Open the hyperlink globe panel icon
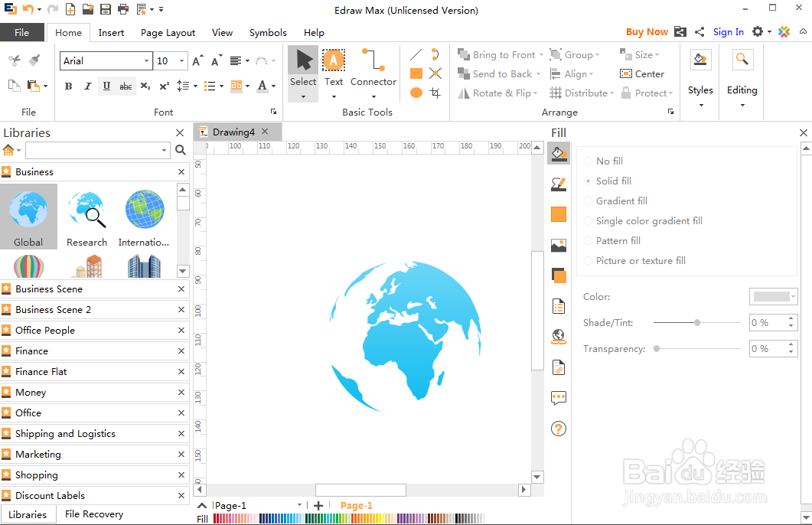Screen dimensions: 812x525 pyautogui.click(x=559, y=337)
